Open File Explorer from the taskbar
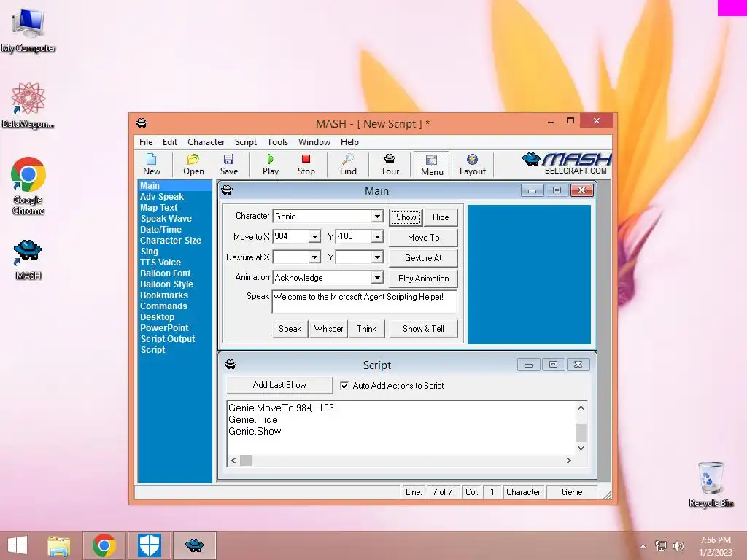 (59, 545)
